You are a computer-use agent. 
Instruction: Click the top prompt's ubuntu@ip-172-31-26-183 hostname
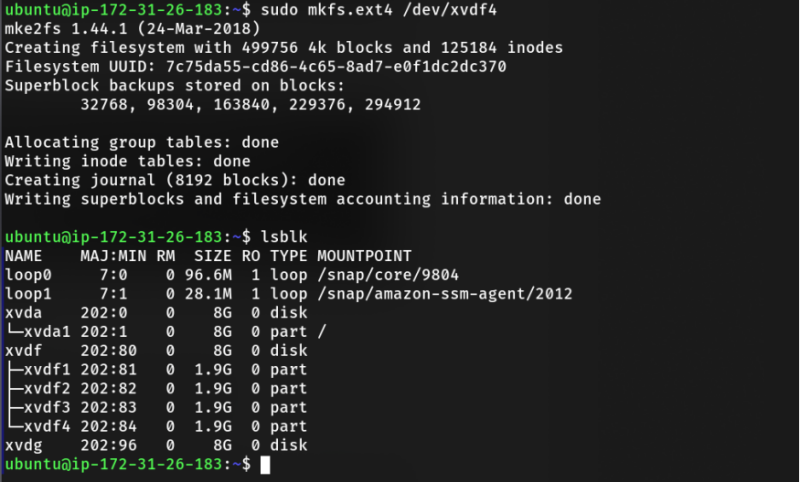tap(114, 10)
